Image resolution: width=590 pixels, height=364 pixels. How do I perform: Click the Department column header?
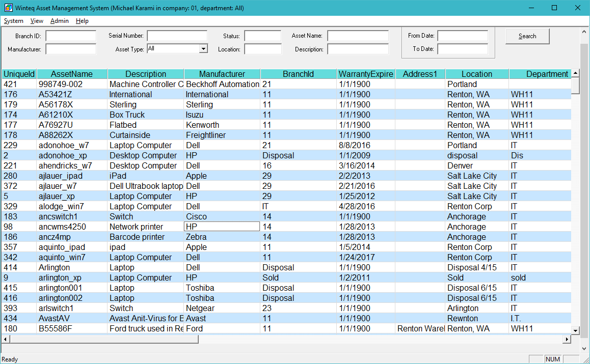[540, 74]
